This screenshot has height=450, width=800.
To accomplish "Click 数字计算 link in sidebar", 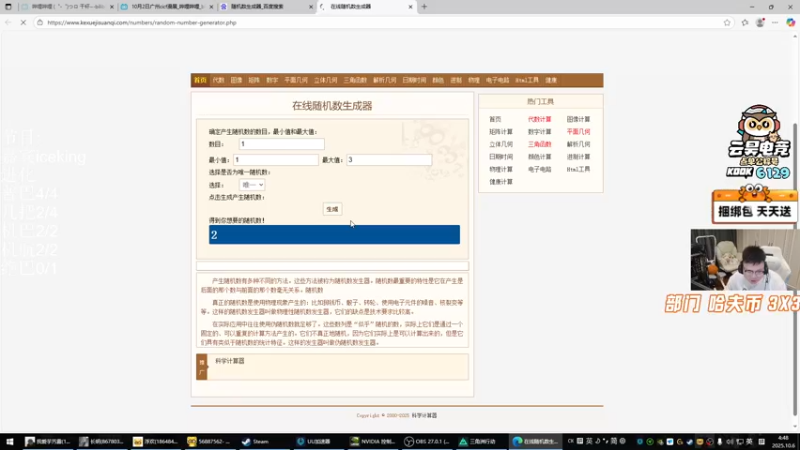I will click(x=539, y=132).
